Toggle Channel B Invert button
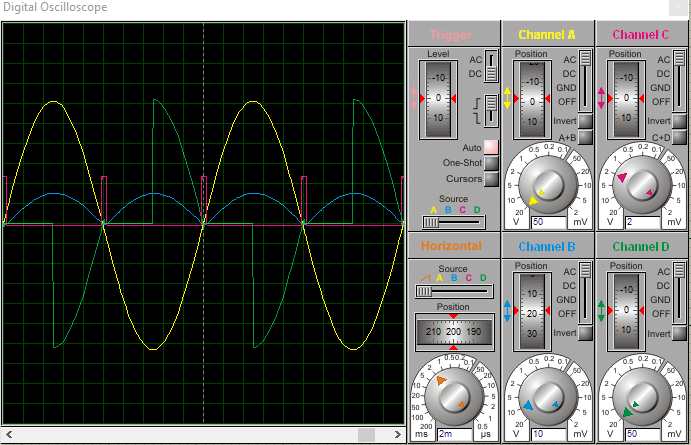Viewport: 691px width, 445px height. point(585,333)
